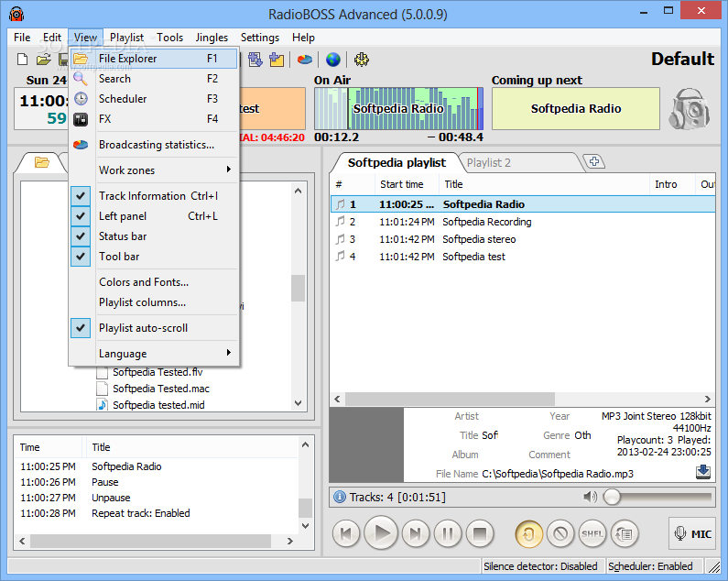Stop playback with the Stop button
Screen dimensions: 728x581
480,533
